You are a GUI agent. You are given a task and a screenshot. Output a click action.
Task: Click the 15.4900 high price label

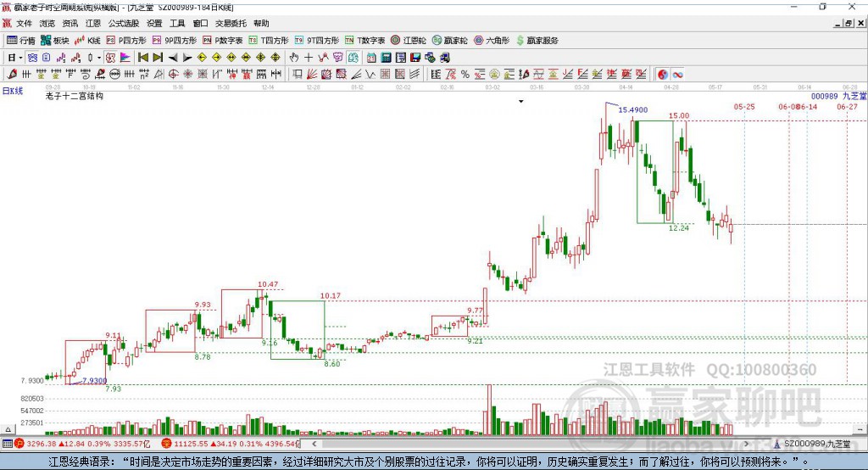632,109
